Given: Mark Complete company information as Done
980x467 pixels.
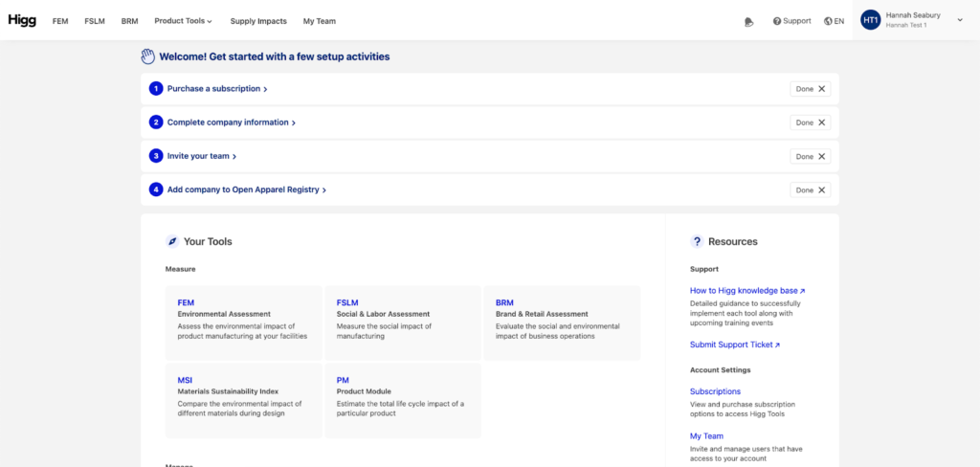Looking at the screenshot, I should click(810, 122).
